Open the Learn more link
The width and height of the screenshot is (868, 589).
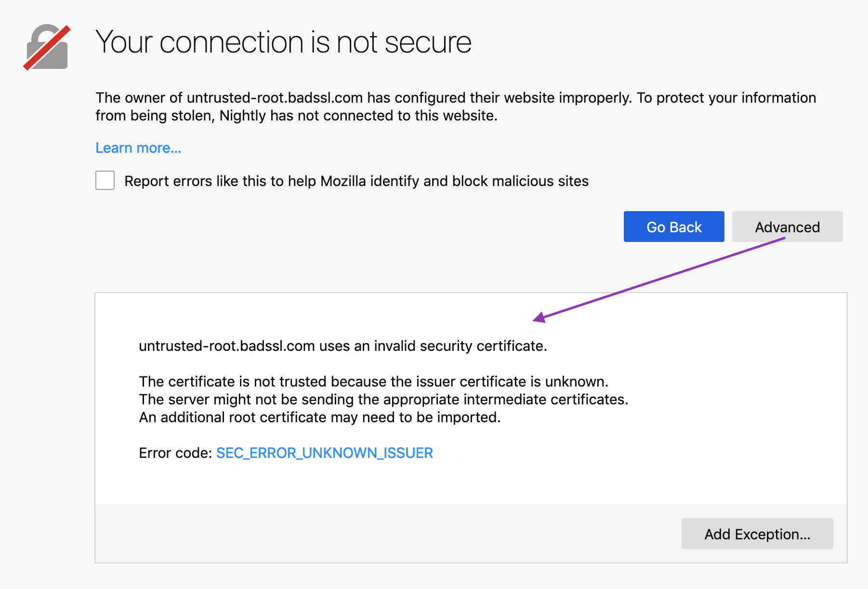click(138, 148)
